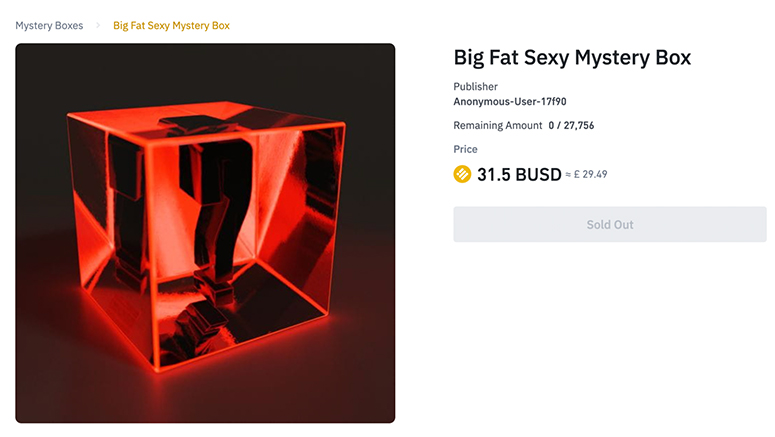The height and width of the screenshot is (437, 775).
Task: Click the Price label text
Action: (x=465, y=149)
